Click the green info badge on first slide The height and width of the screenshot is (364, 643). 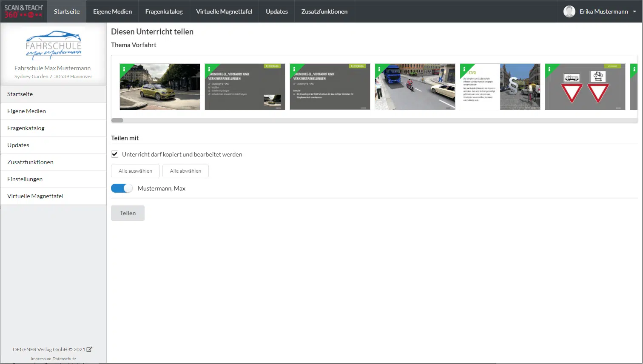click(124, 69)
